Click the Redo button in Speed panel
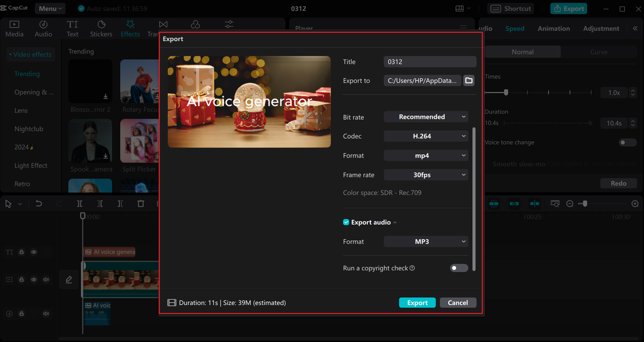The width and height of the screenshot is (644, 342). click(618, 183)
